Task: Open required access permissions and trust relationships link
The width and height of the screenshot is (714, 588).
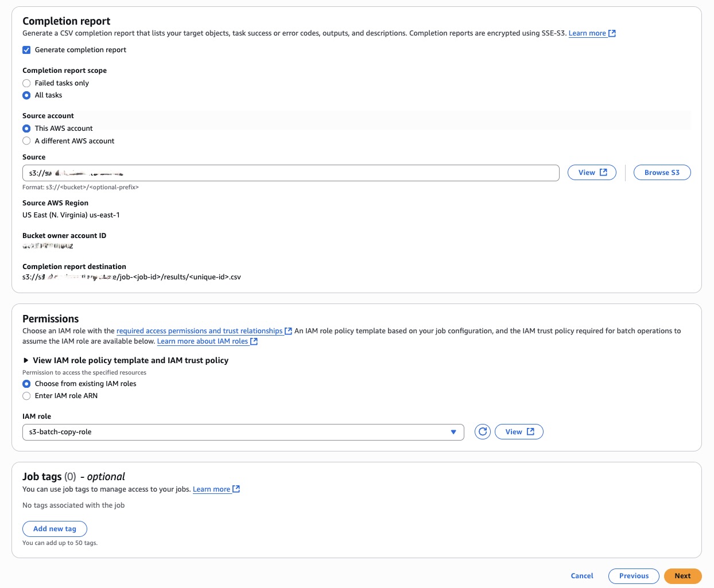Action: (x=199, y=331)
